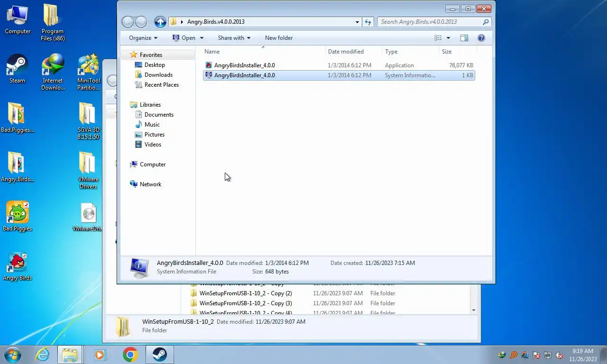The height and width of the screenshot is (364, 607).
Task: Select the Angry Birds game shortcut
Action: pyautogui.click(x=18, y=266)
